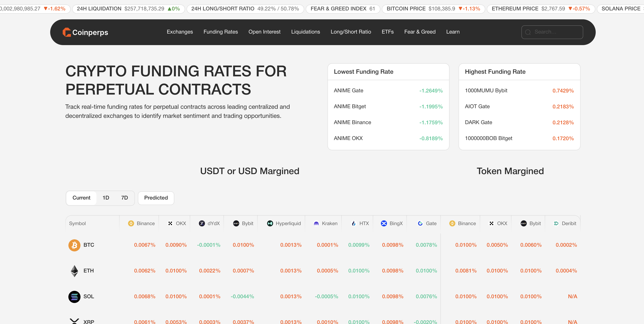Click SOL Bybit rate -0.0044%
Image resolution: width=644 pixels, height=324 pixels.
242,297
